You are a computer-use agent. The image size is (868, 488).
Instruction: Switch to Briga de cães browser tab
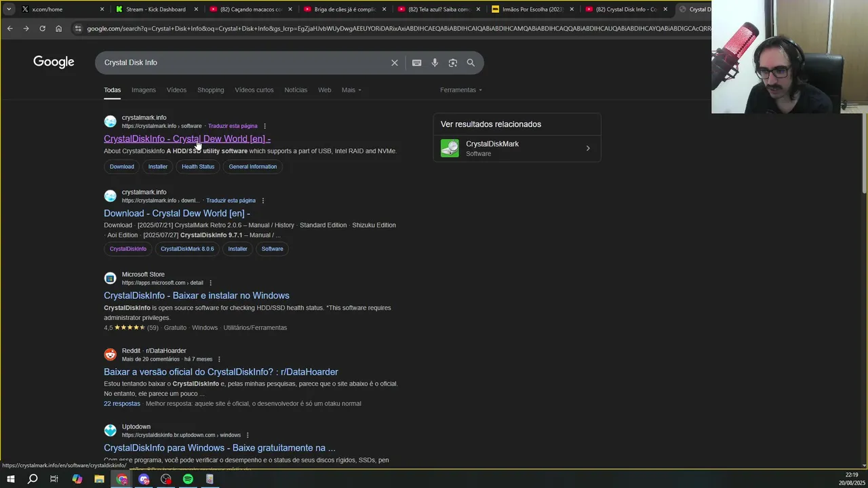[x=344, y=9]
